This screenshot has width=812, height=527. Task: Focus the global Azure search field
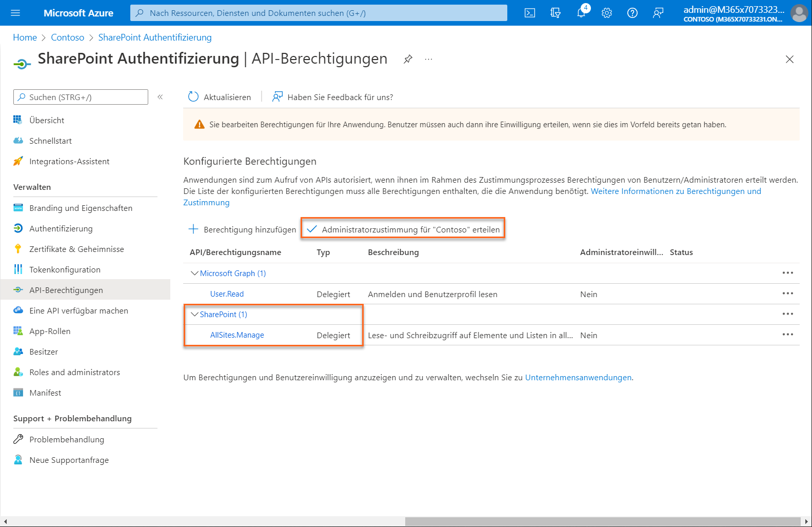319,13
